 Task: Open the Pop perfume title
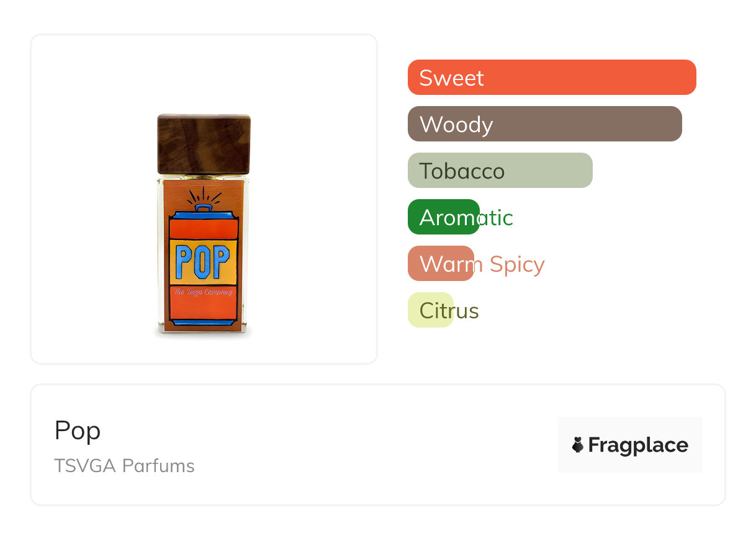click(x=78, y=431)
